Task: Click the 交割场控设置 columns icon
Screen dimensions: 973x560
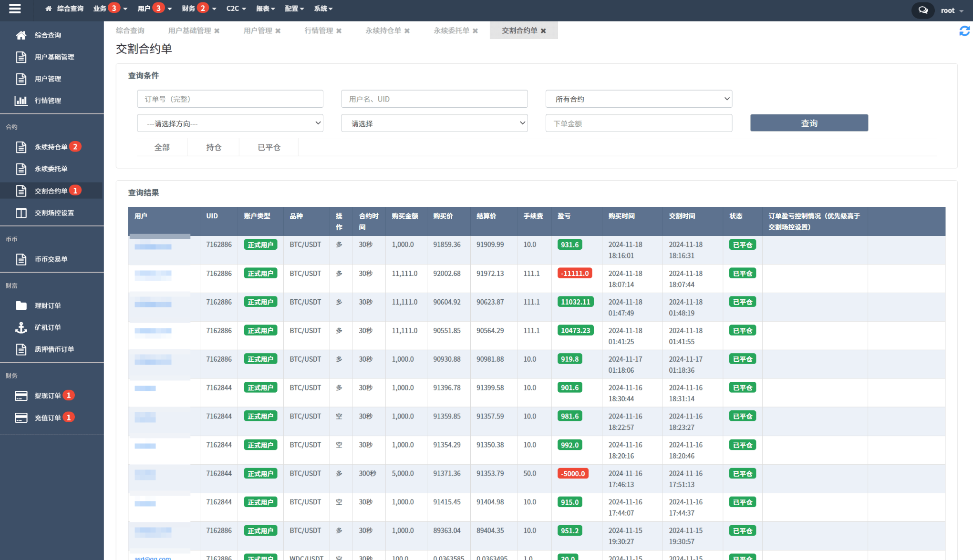Action: 21,213
